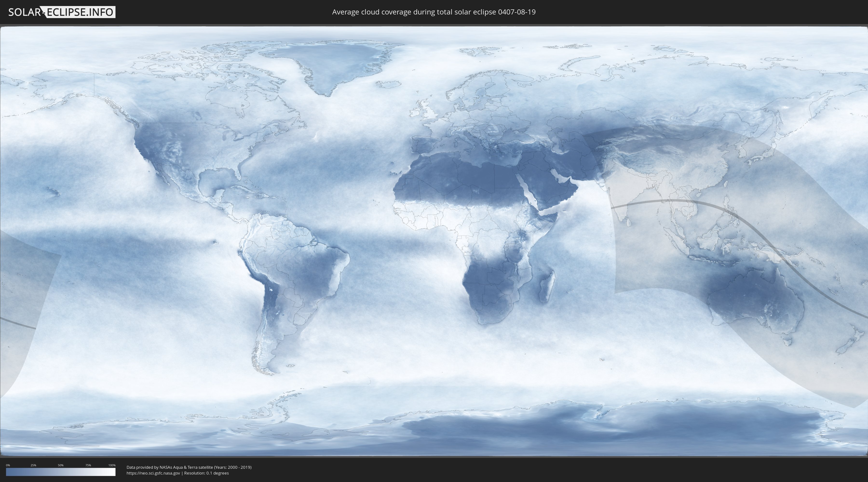Image resolution: width=868 pixels, height=482 pixels.
Task: Click the 25% legend label
Action: [x=33, y=465]
